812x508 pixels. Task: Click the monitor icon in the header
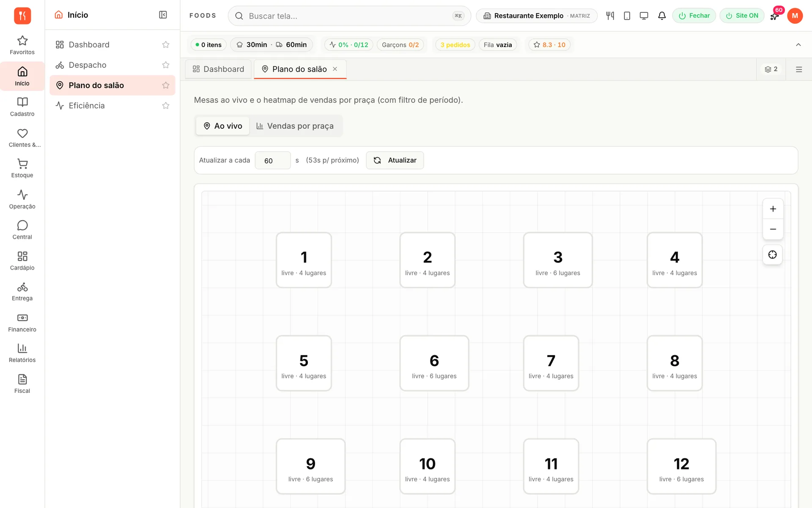[x=644, y=16]
